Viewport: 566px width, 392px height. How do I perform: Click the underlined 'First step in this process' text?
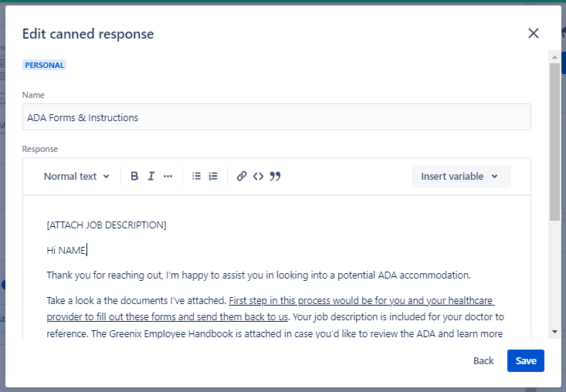coord(270,309)
